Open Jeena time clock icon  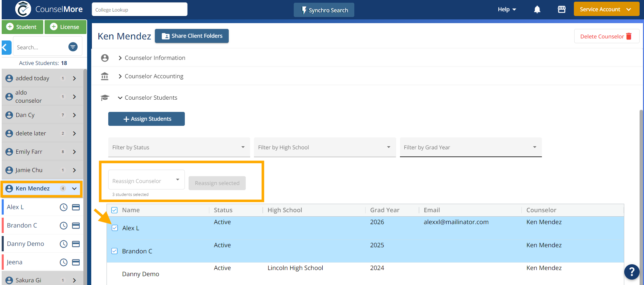click(64, 262)
